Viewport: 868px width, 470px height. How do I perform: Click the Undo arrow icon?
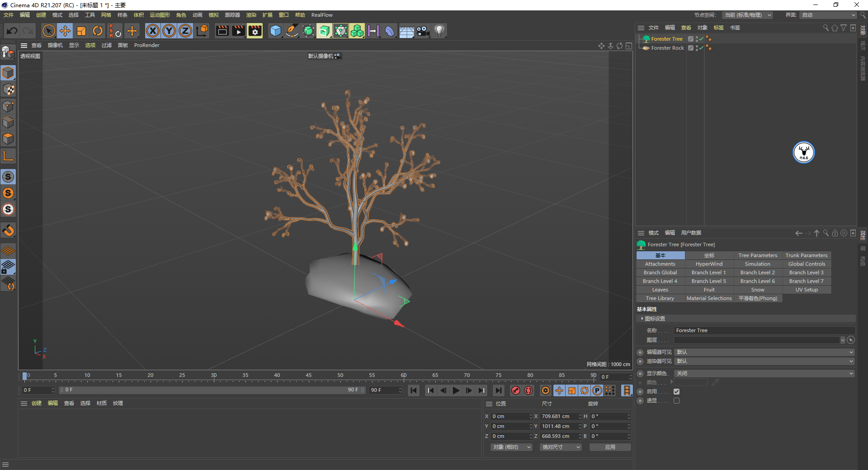click(x=12, y=31)
